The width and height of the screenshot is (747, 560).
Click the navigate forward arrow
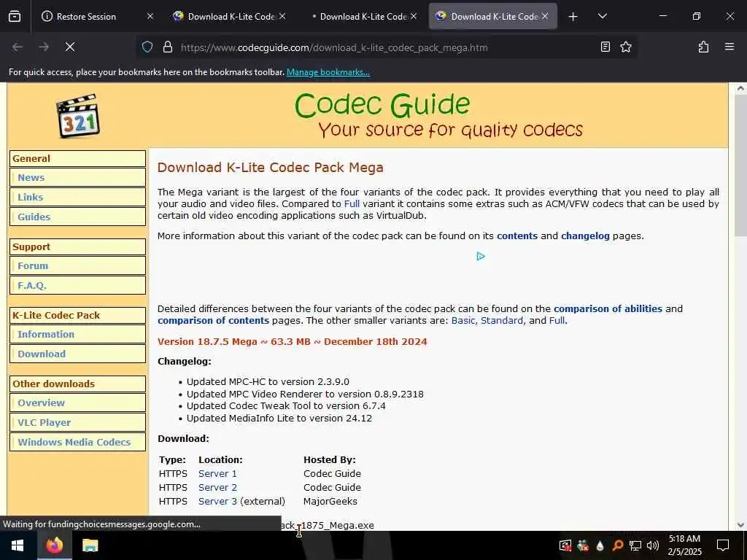pyautogui.click(x=44, y=47)
